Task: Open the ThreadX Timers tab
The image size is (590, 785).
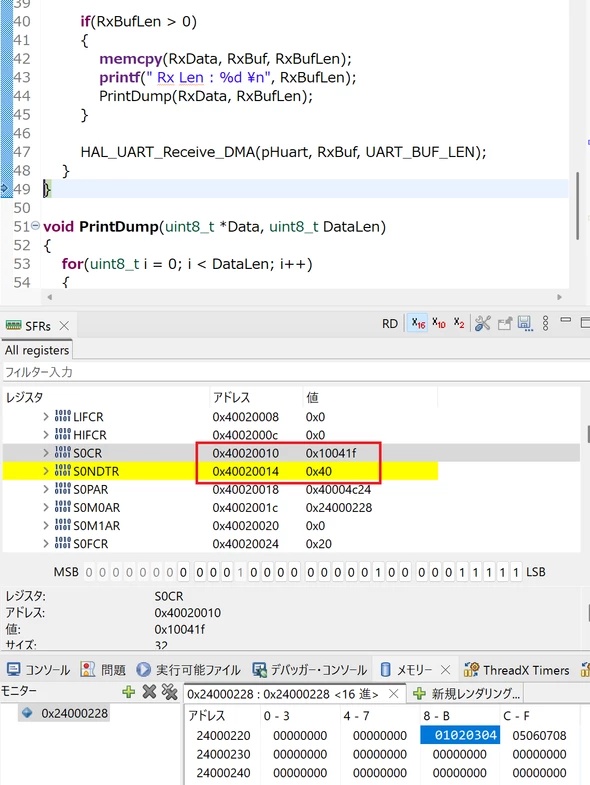Action: coord(516,670)
